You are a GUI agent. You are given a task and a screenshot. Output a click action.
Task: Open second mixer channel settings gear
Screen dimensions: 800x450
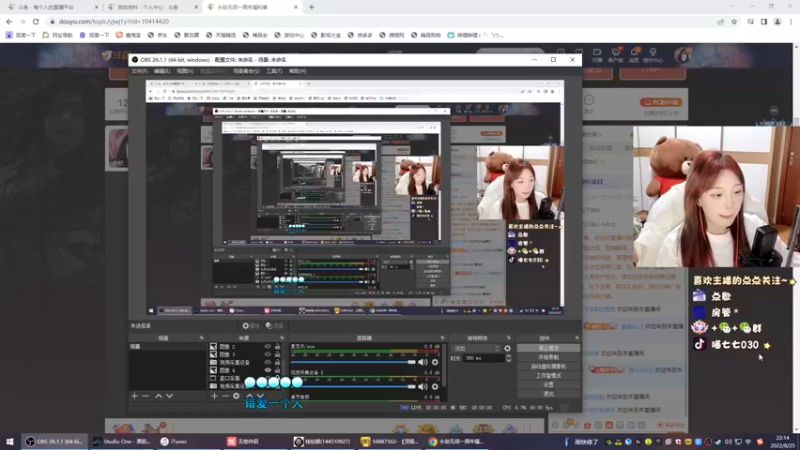pos(435,387)
